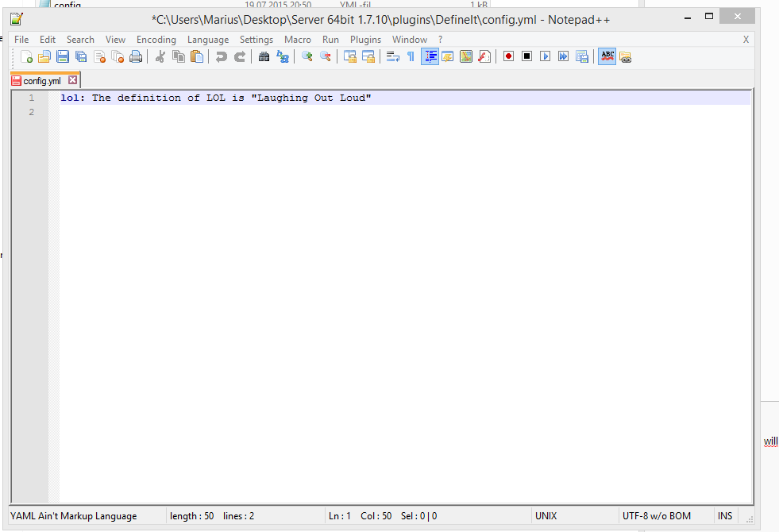Start macro recording with red circle icon

[508, 56]
